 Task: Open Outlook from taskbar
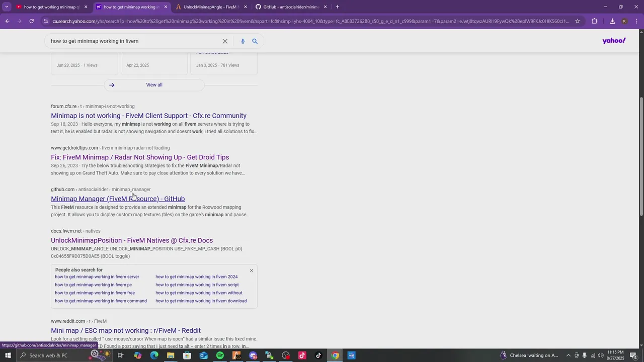pyautogui.click(x=203, y=355)
